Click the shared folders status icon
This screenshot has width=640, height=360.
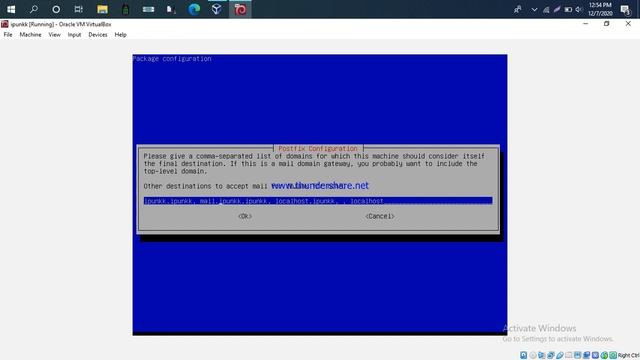click(x=569, y=355)
